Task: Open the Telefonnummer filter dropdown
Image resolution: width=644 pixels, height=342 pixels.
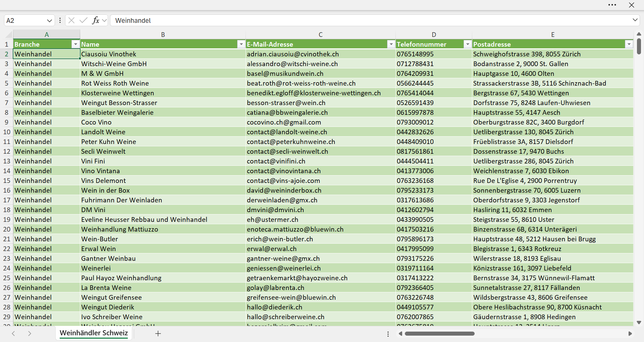Action: [468, 44]
